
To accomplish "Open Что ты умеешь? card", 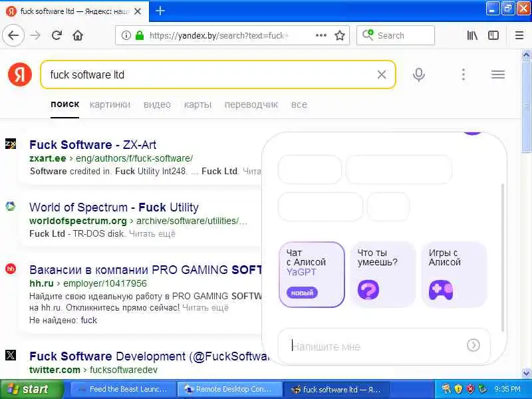I will [x=383, y=275].
